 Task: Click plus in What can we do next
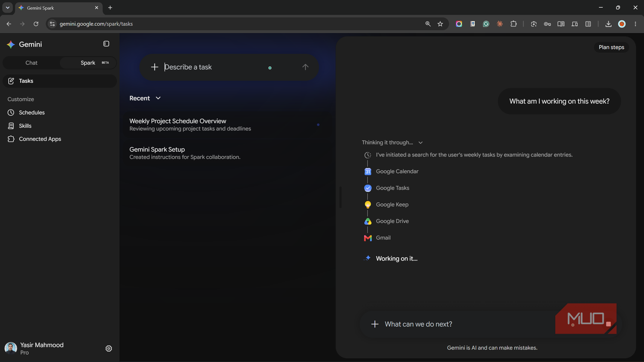tap(375, 324)
